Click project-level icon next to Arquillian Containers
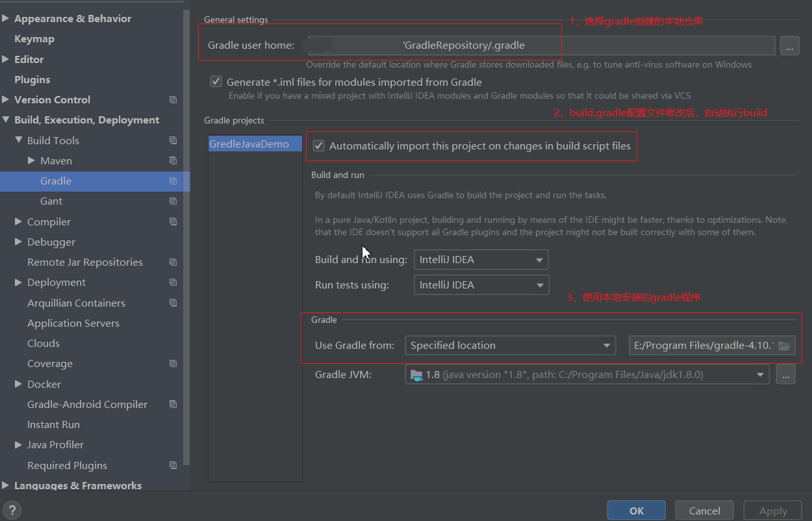Image resolution: width=812 pixels, height=521 pixels. 173,303
